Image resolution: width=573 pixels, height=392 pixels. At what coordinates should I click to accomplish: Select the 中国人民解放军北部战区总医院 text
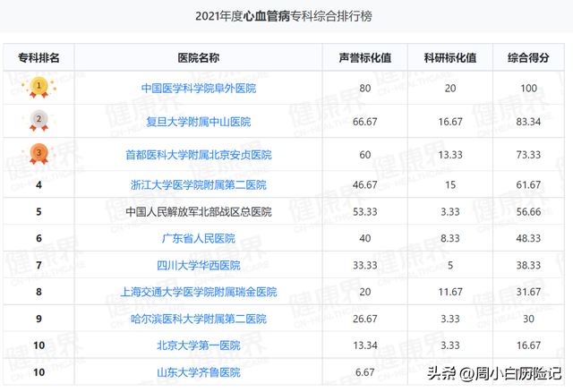pyautogui.click(x=199, y=212)
